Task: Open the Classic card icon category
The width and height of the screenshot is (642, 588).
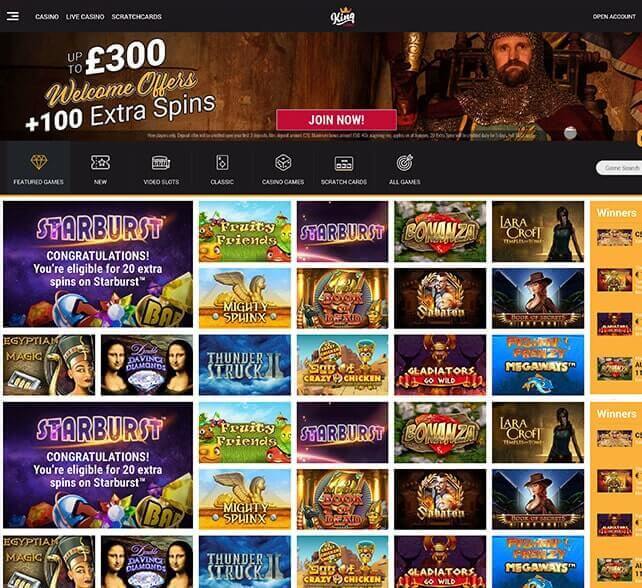Action: point(222,163)
